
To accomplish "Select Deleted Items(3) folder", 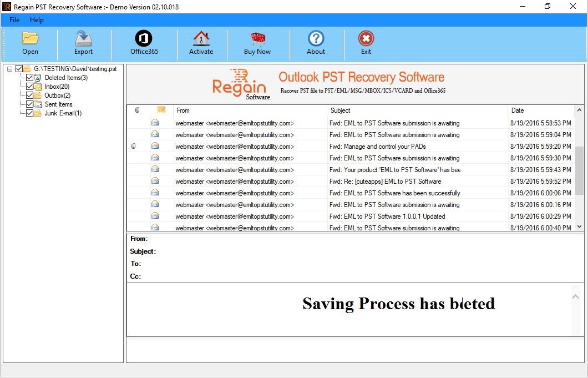I will pos(66,78).
